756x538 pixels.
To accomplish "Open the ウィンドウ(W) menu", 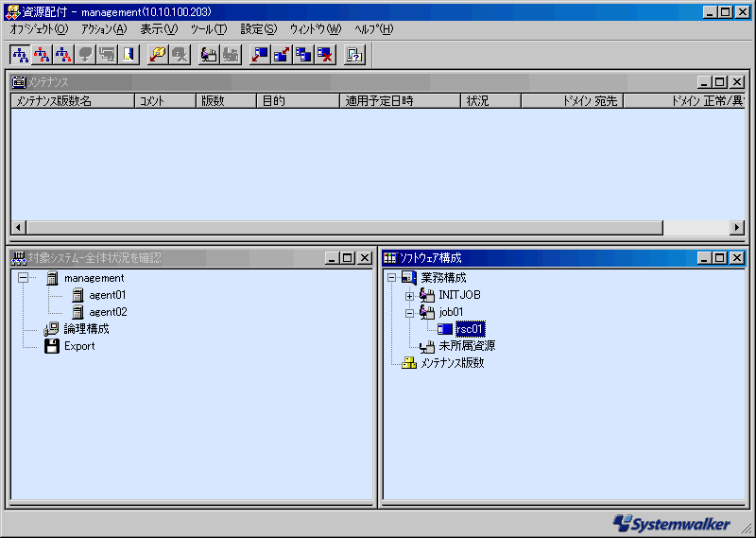I will click(x=316, y=29).
